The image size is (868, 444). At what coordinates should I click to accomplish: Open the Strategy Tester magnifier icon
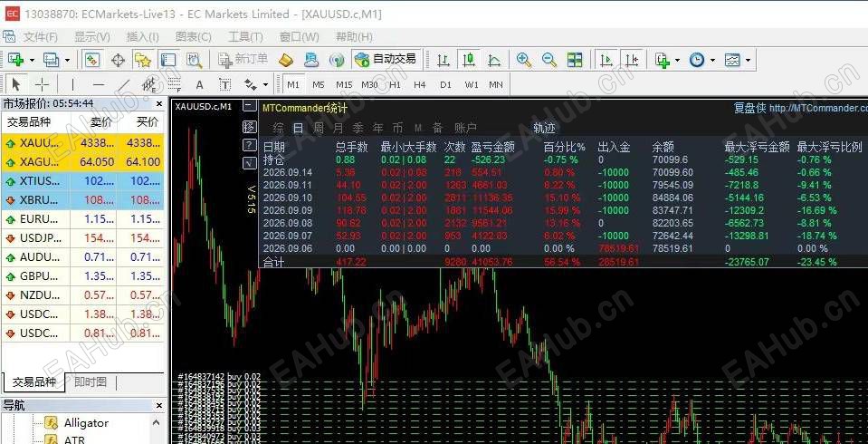click(194, 60)
